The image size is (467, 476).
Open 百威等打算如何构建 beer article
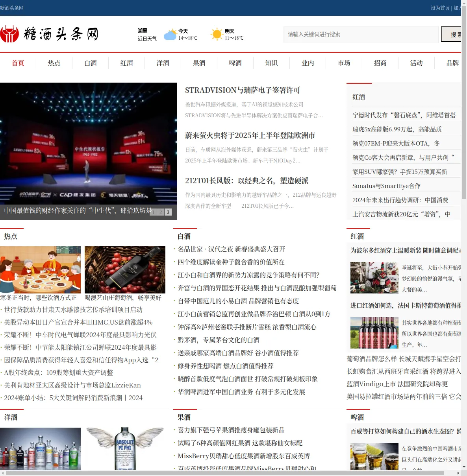406,432
